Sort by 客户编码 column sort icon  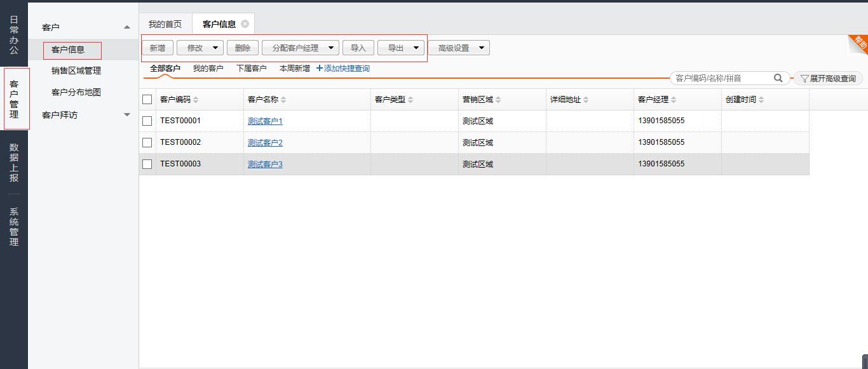[196, 100]
